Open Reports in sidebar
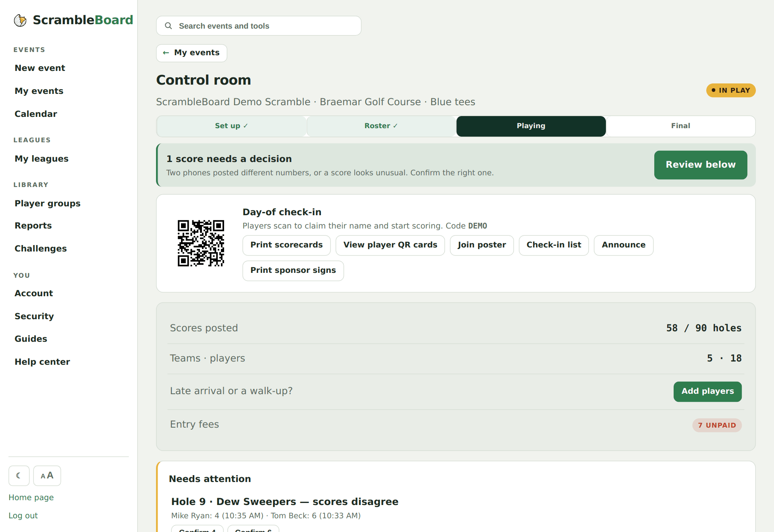The width and height of the screenshot is (774, 532). [x=33, y=226]
